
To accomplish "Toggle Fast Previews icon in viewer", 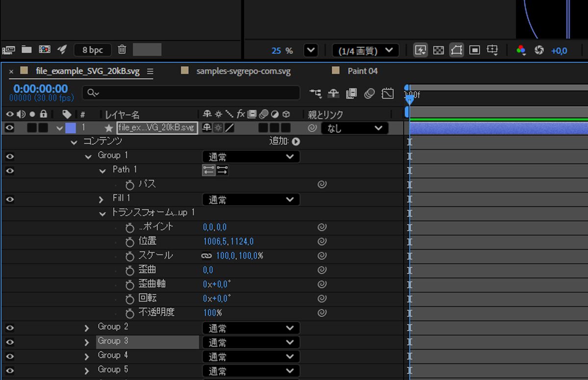I will click(420, 50).
